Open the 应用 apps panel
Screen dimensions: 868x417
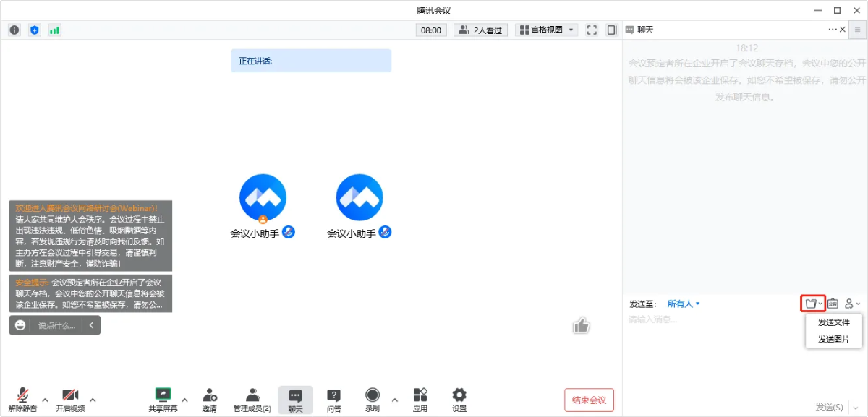[x=420, y=400]
